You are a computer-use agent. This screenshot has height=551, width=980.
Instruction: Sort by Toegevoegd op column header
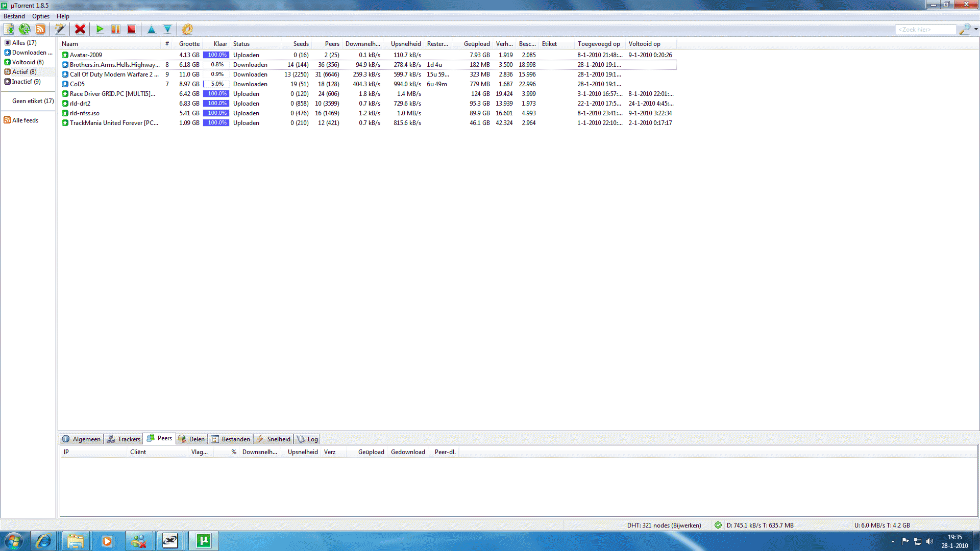pos(600,44)
